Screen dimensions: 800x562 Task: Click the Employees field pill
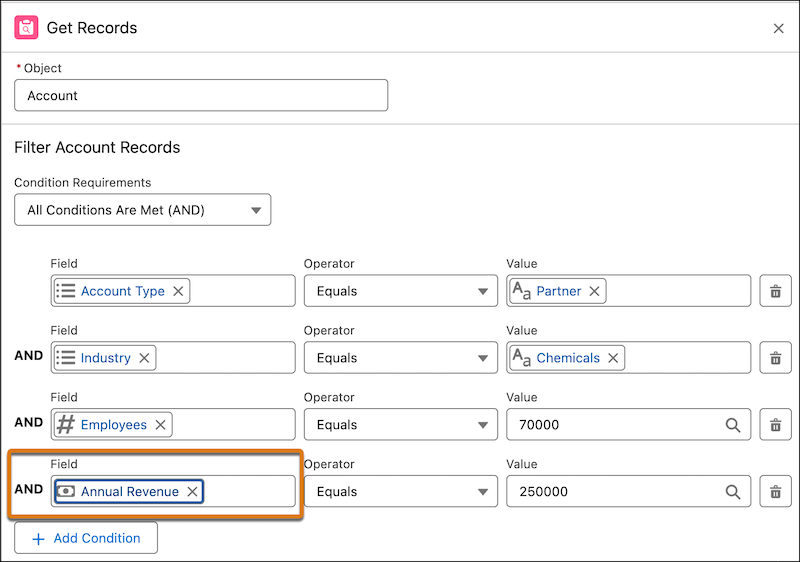pos(113,425)
